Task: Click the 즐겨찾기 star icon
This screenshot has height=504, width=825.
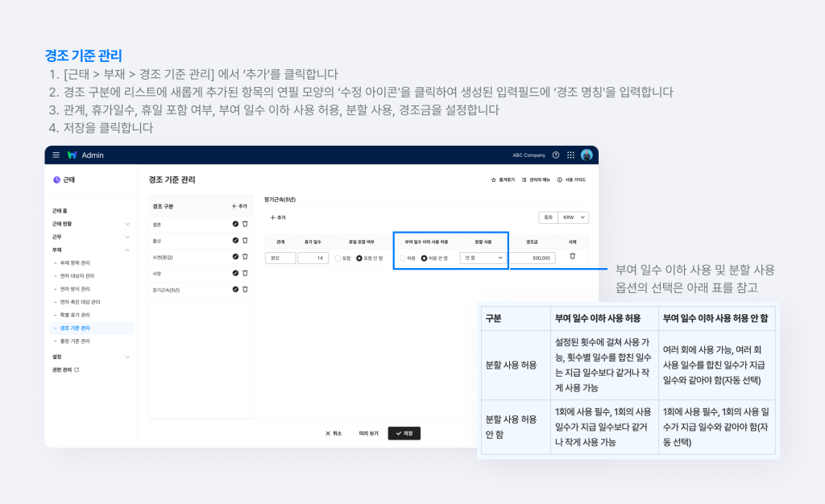Action: (493, 180)
